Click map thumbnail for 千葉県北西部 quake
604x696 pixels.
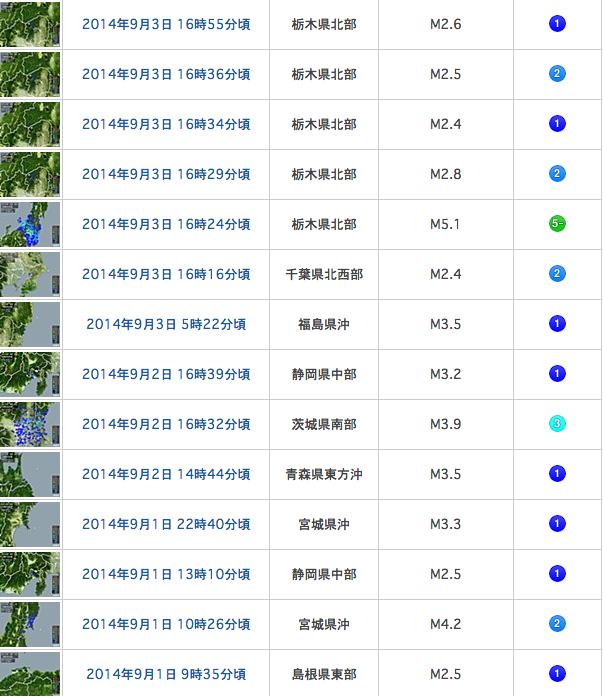point(30,274)
